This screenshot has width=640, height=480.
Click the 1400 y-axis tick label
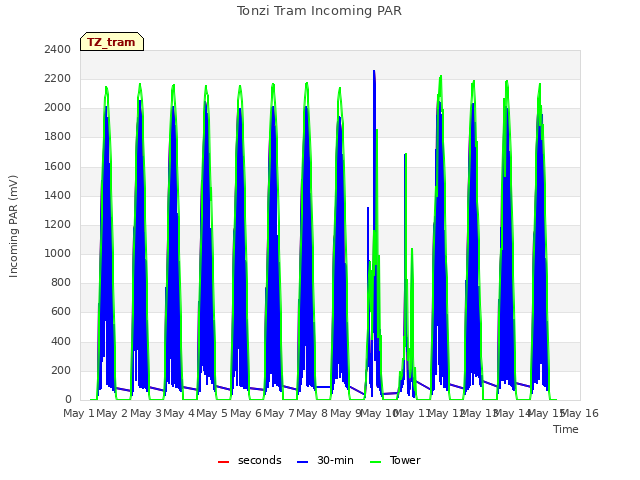pos(58,195)
